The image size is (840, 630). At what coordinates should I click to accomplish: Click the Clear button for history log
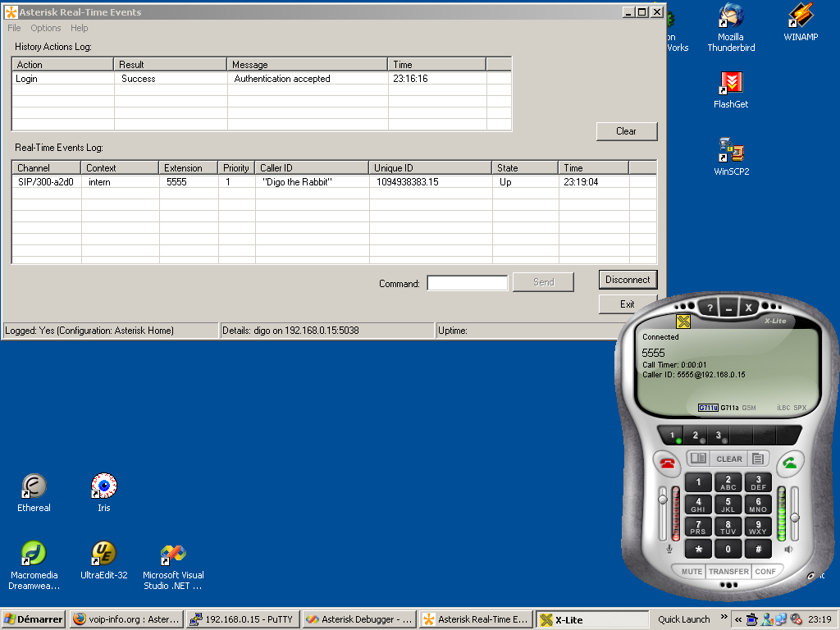click(x=626, y=131)
